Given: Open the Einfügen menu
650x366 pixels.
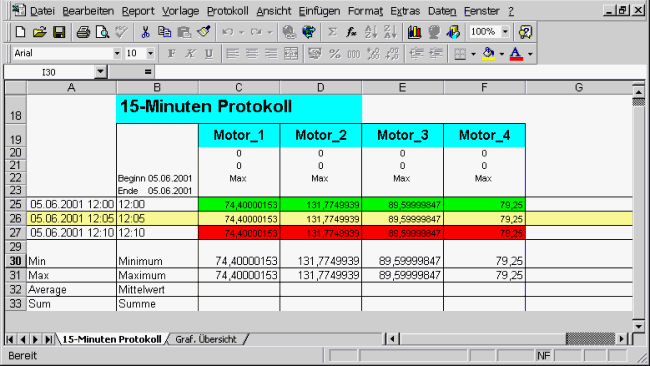Looking at the screenshot, I should (319, 11).
